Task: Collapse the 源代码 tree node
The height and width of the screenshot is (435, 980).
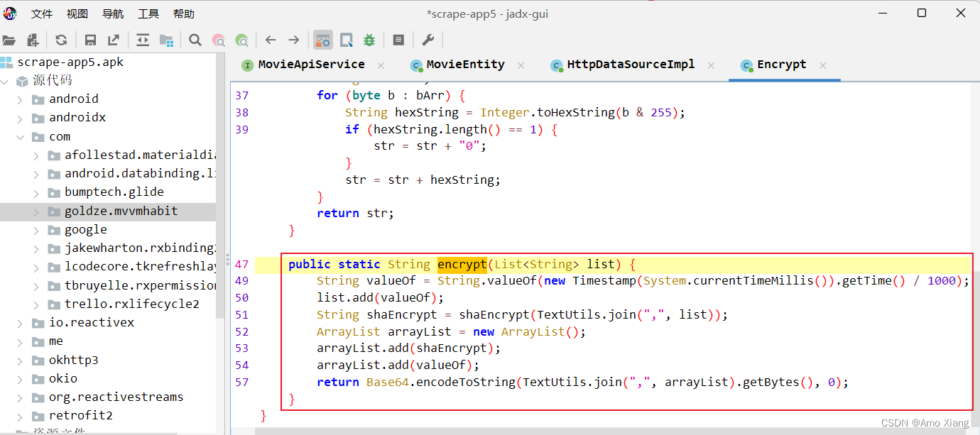Action: click(x=6, y=81)
